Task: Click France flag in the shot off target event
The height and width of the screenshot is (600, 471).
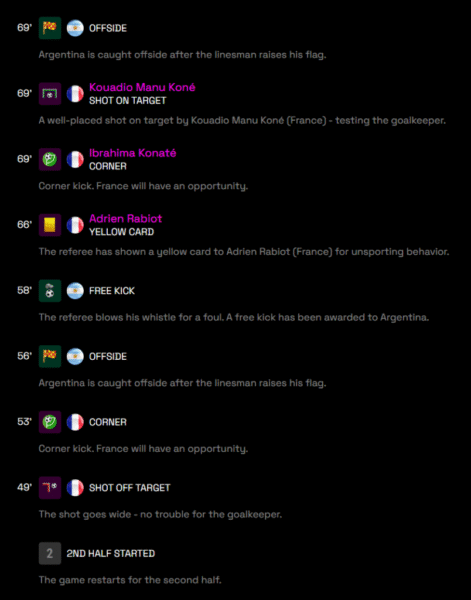Action: click(x=75, y=488)
